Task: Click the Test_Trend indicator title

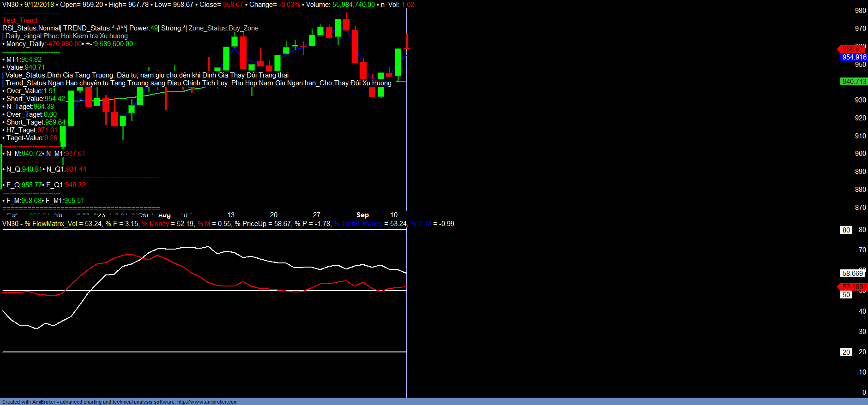Action: [x=20, y=20]
